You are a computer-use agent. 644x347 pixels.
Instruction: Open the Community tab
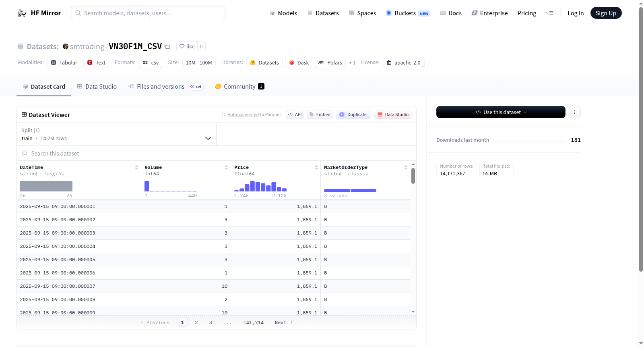[x=239, y=87]
